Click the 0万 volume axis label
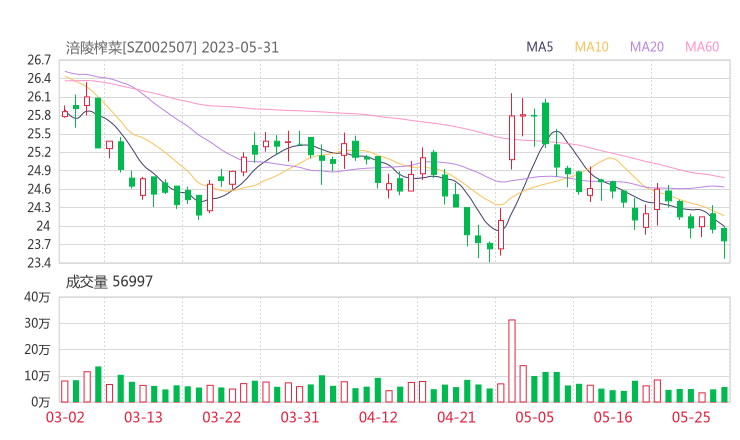This screenshot has width=740, height=440. point(41,402)
